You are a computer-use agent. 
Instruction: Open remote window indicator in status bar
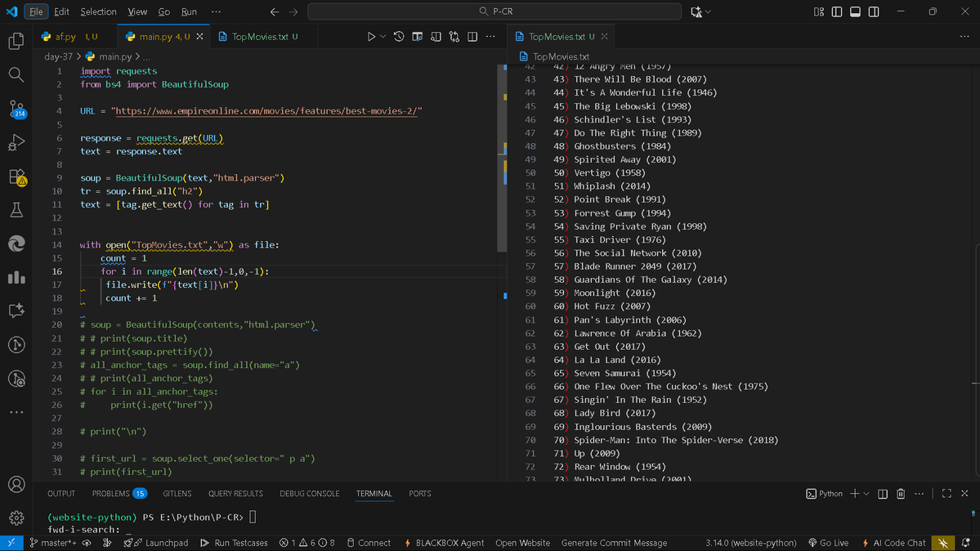(x=11, y=543)
